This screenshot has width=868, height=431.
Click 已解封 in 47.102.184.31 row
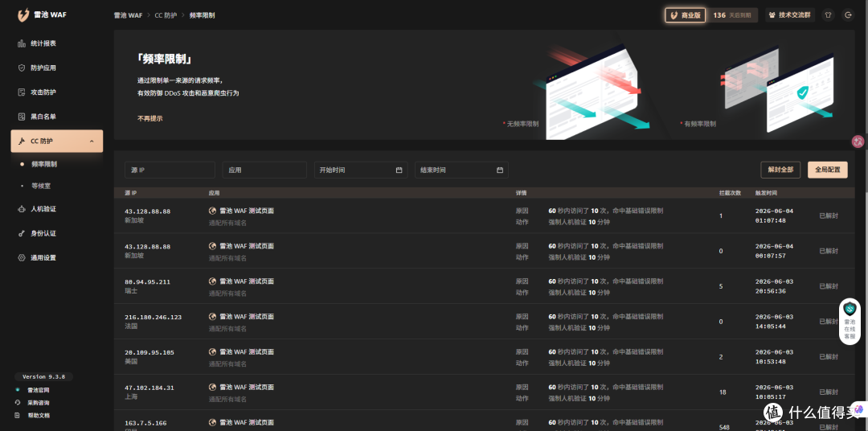click(x=829, y=392)
